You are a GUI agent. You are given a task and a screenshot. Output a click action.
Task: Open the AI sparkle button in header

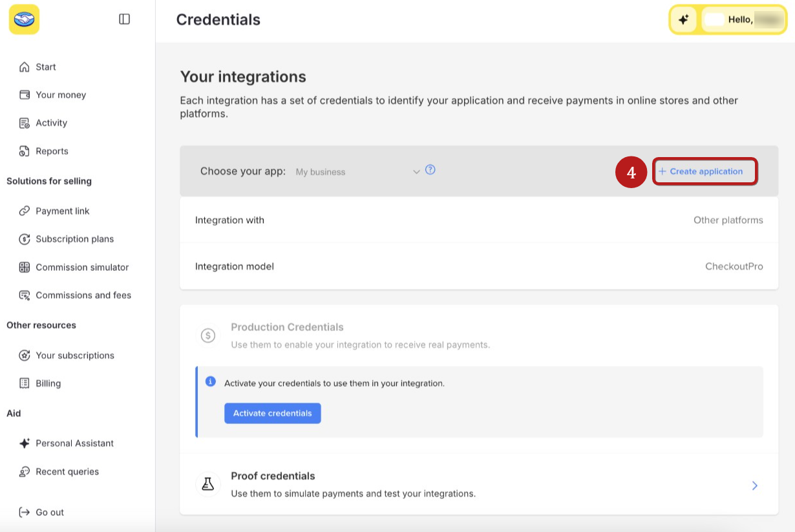click(x=683, y=19)
